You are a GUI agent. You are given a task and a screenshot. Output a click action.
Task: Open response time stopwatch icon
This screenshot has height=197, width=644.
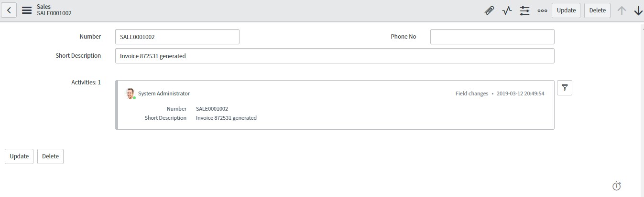pos(617,186)
